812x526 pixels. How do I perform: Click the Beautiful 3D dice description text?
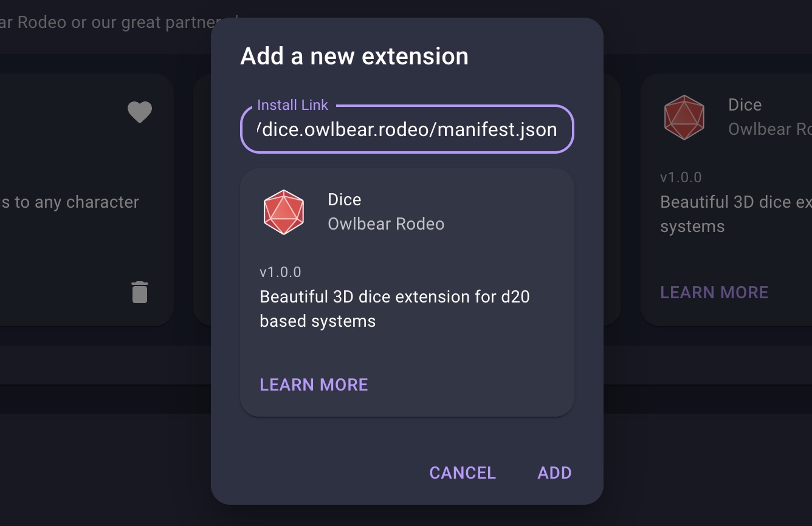click(394, 309)
